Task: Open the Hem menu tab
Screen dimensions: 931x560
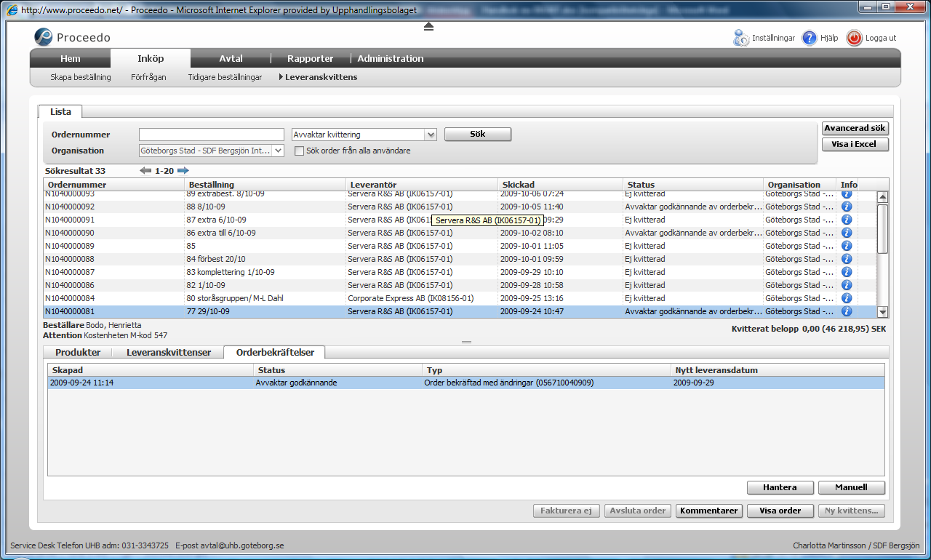Action: 71,58
